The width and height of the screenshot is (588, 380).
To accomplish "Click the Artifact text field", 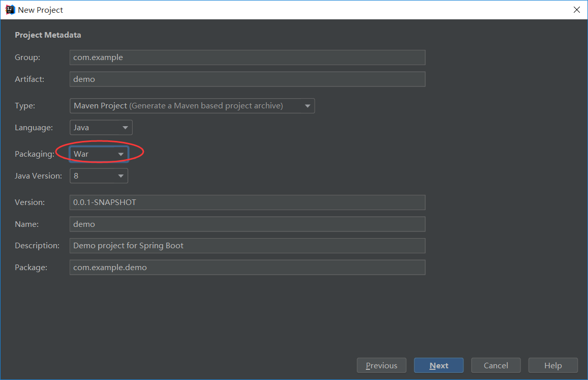I will click(247, 79).
